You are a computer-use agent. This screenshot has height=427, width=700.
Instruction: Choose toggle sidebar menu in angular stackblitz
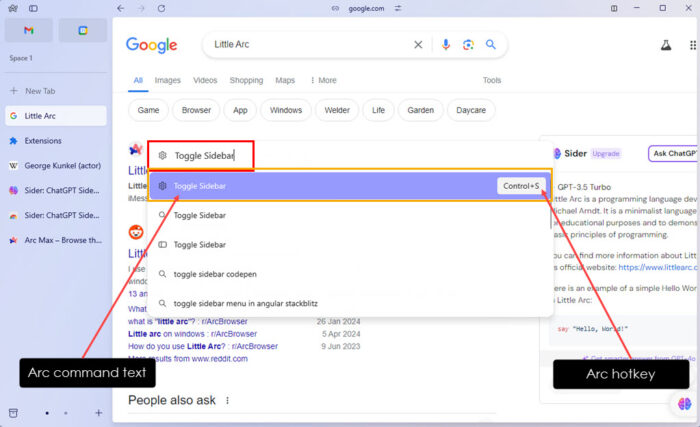[350, 304]
